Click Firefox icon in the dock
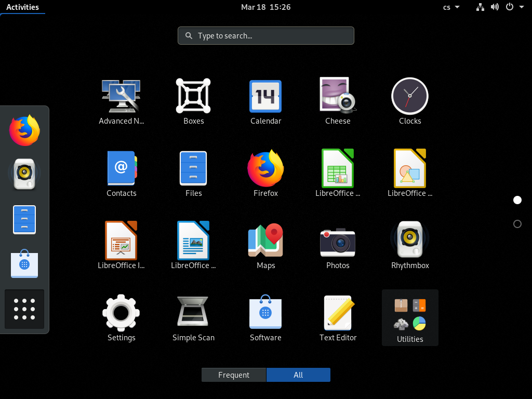Image resolution: width=532 pixels, height=399 pixels. pyautogui.click(x=24, y=130)
